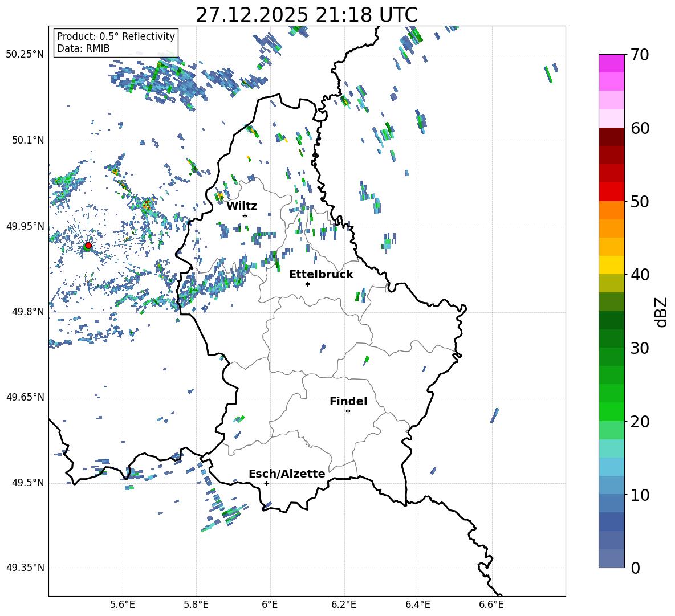The width and height of the screenshot is (675, 616).
Task: Click the dBZ colorbar axis label
Action: pyautogui.click(x=661, y=312)
